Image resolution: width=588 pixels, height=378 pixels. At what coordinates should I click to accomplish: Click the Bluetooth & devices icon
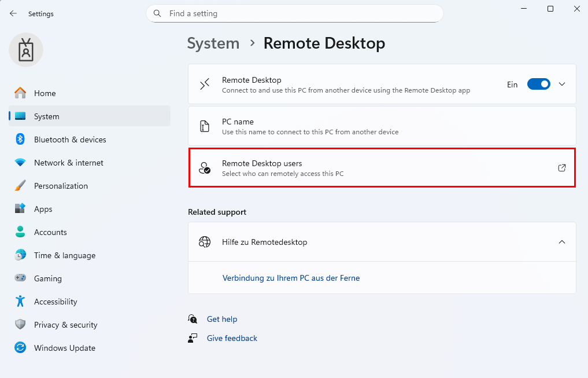(20, 140)
